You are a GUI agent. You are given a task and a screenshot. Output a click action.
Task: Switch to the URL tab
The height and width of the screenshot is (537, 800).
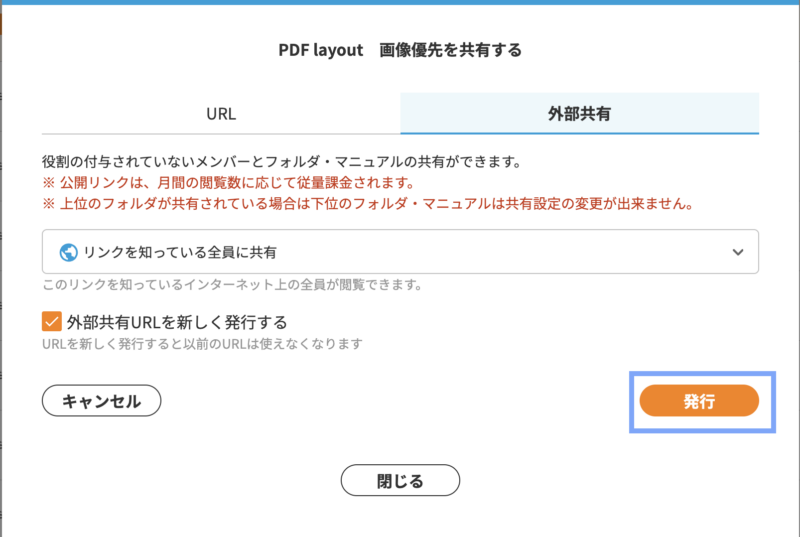point(221,113)
